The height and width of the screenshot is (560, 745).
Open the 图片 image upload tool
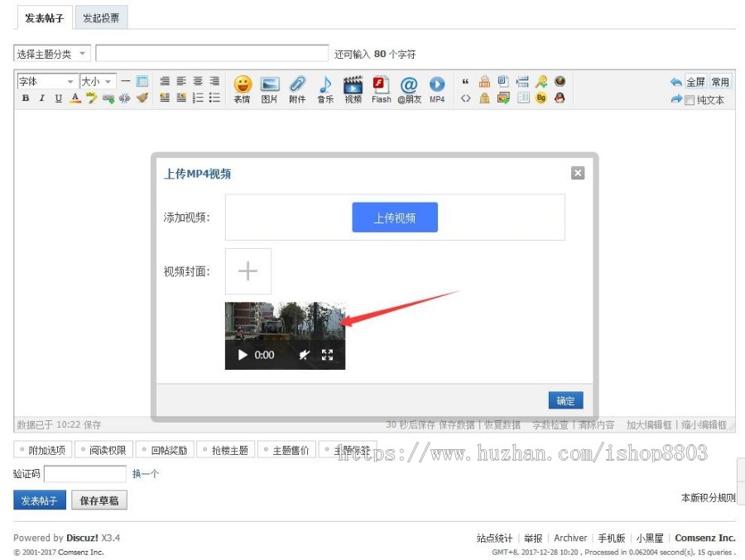tap(269, 86)
